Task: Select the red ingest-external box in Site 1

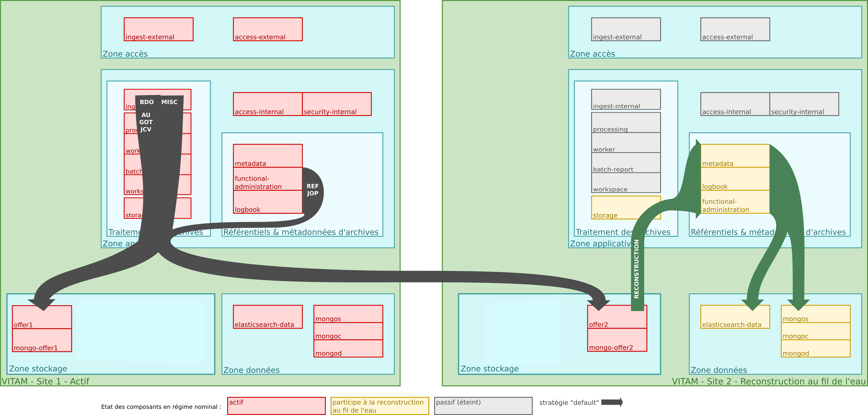Action: click(x=158, y=29)
